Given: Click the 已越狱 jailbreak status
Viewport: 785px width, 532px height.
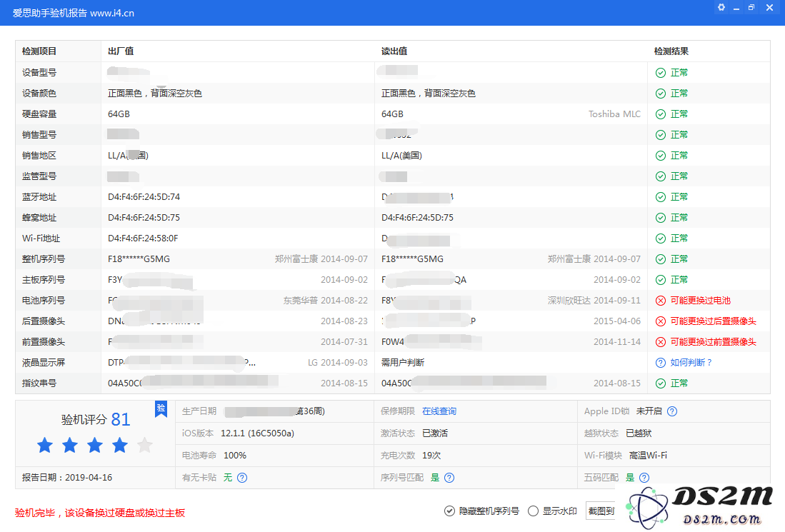Looking at the screenshot, I should 639,433.
